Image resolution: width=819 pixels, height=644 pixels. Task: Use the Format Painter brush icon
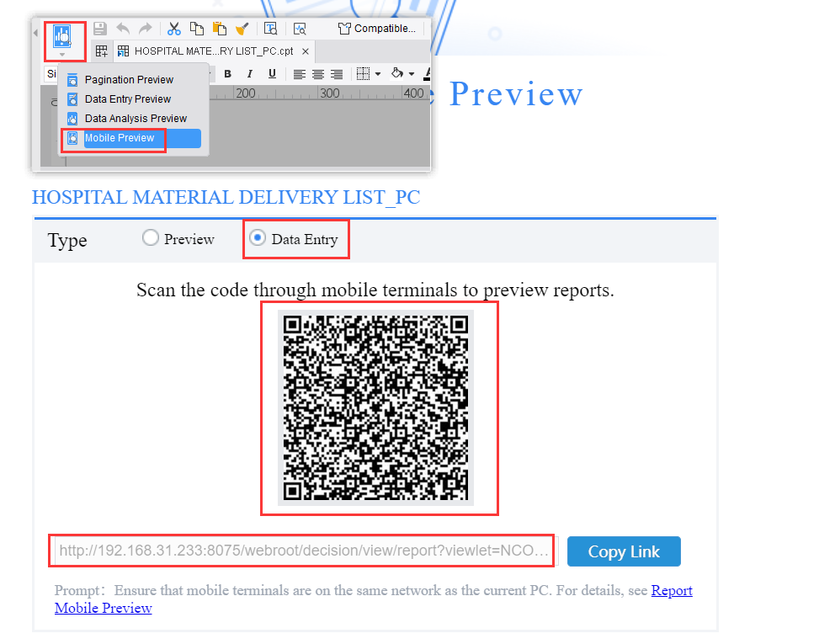[242, 28]
